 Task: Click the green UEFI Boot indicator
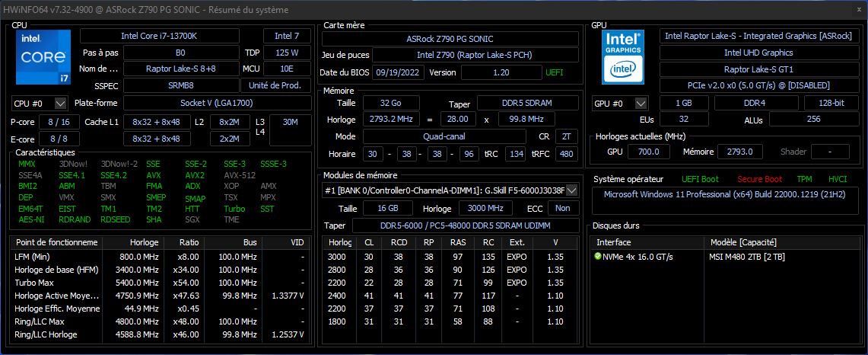click(x=699, y=179)
